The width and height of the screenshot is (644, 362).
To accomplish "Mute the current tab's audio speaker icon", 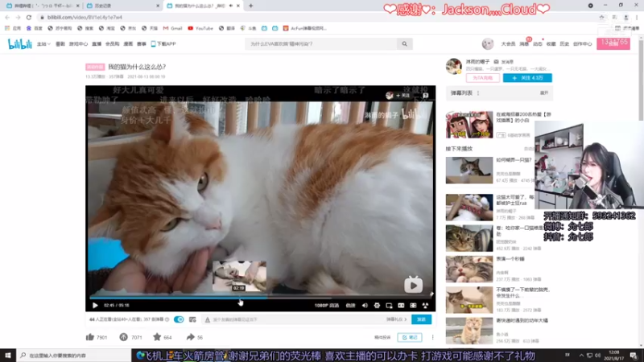I will coord(231,6).
